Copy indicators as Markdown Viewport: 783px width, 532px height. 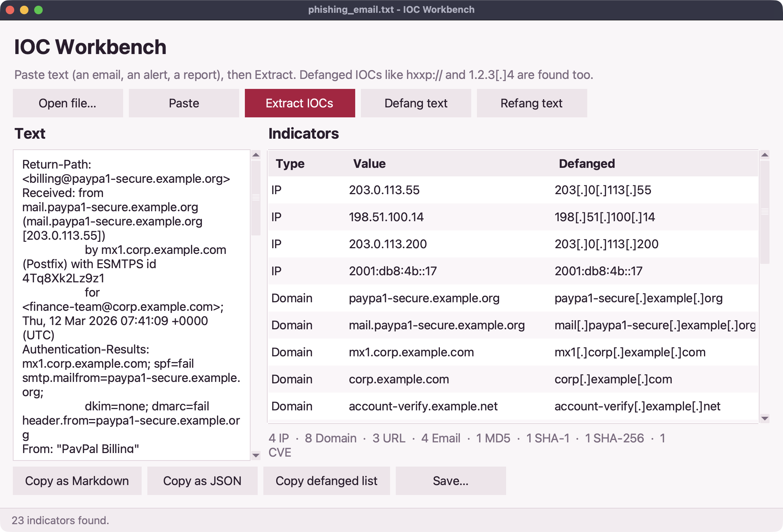pos(77,481)
